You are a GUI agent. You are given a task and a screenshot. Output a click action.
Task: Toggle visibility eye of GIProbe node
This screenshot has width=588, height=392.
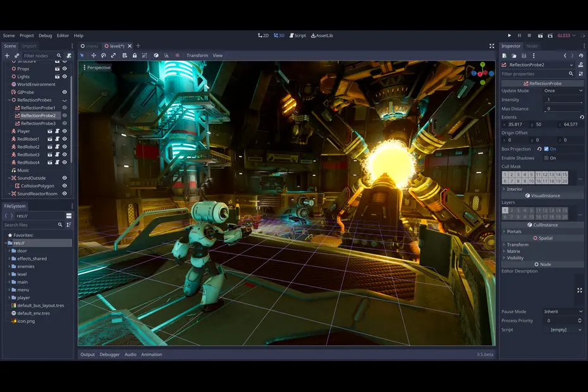point(64,92)
